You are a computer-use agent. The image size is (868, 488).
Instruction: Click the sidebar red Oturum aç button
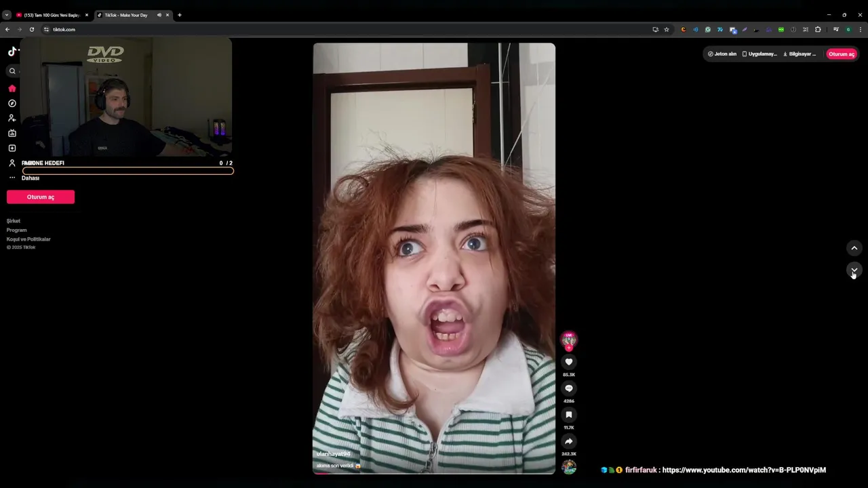(x=41, y=197)
